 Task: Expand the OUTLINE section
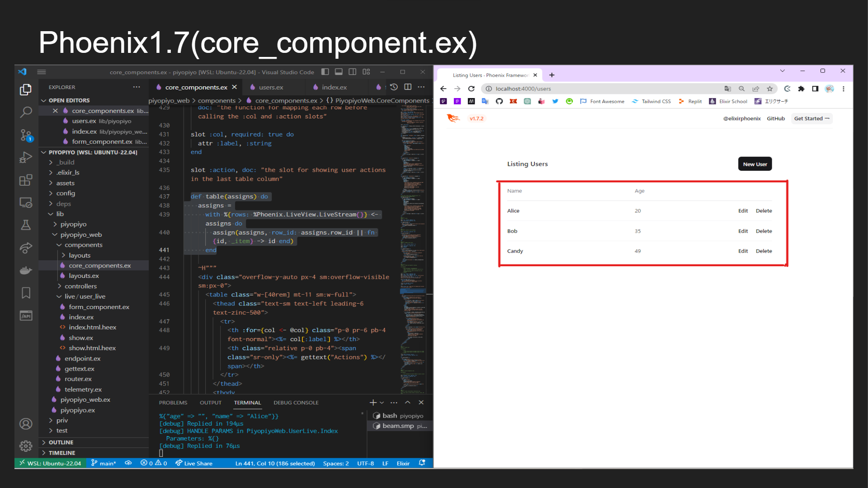tap(61, 442)
